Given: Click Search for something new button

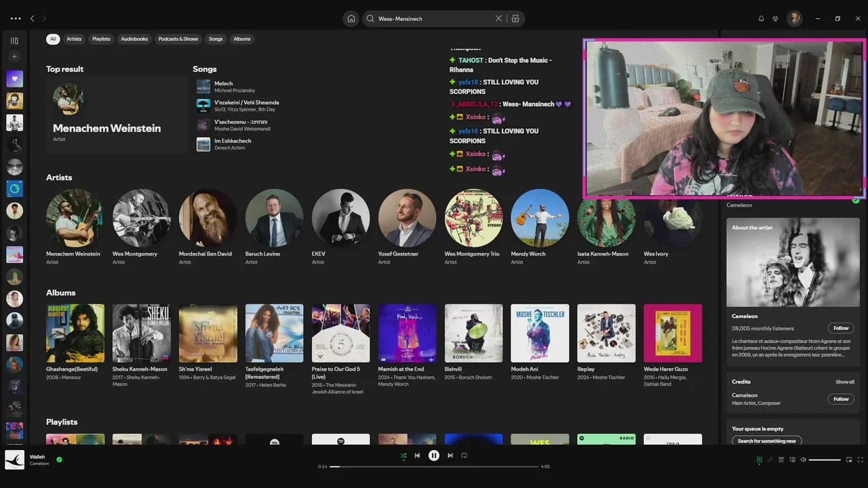Looking at the screenshot, I should coord(767,441).
